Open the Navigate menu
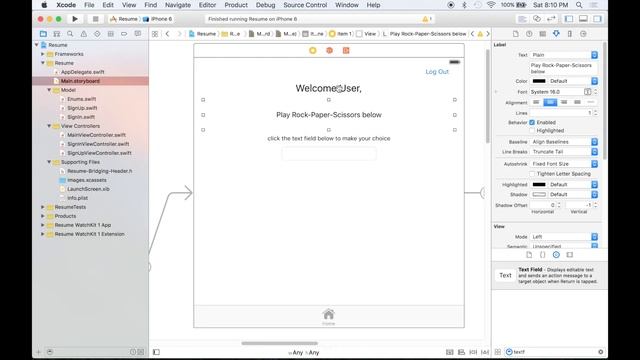640x360 pixels. pyautogui.click(x=178, y=5)
